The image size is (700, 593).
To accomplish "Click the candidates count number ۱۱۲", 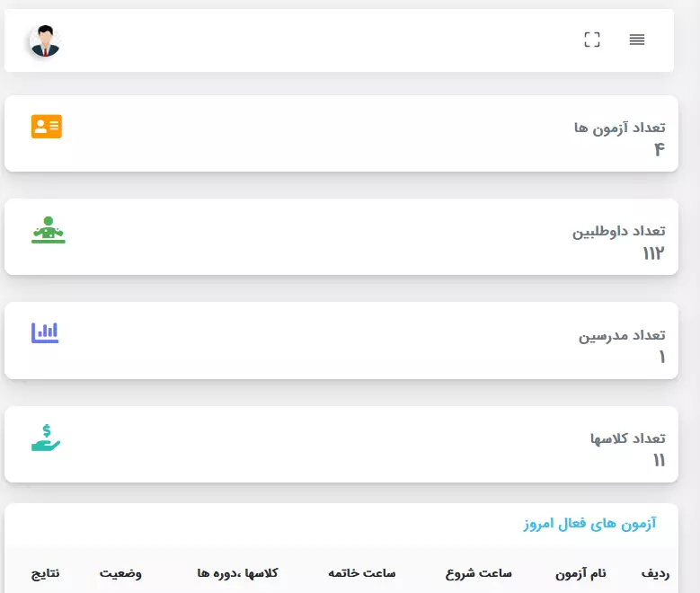I will point(653,253).
